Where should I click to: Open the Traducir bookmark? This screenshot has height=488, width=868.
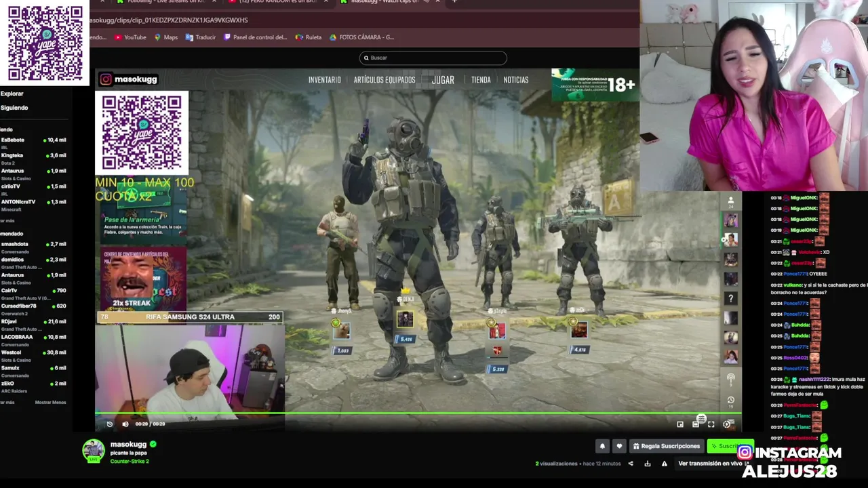201,37
